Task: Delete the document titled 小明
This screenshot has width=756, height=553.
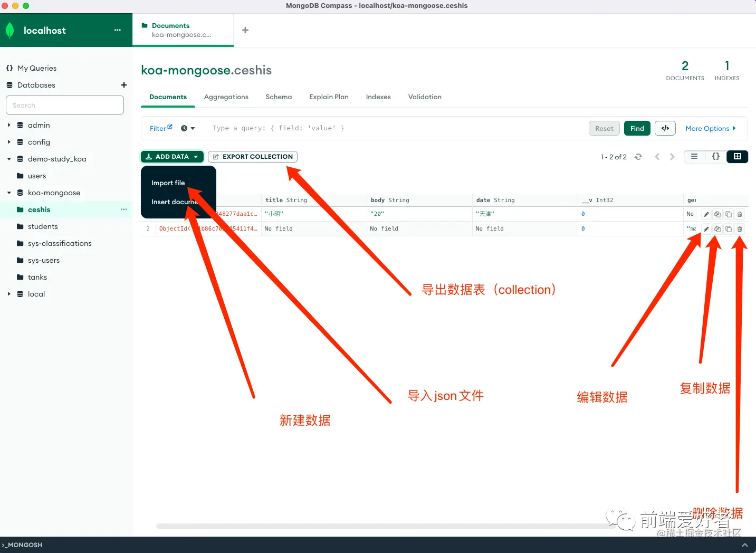Action: click(740, 214)
